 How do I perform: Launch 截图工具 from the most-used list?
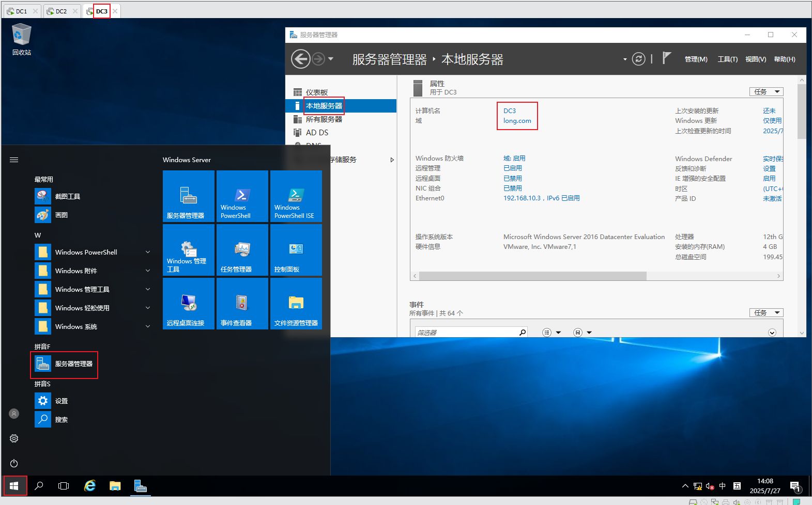coord(93,196)
